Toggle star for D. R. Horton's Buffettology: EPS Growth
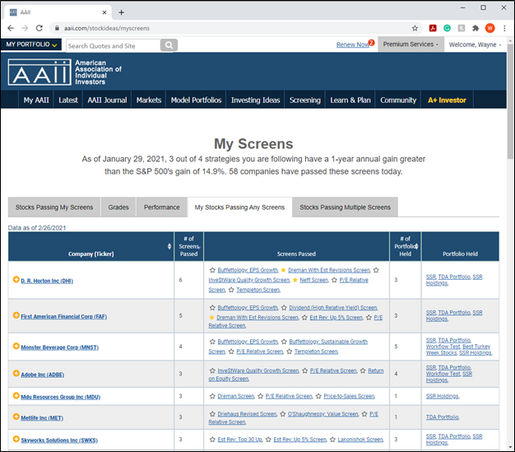The width and height of the screenshot is (515, 452). click(x=212, y=270)
